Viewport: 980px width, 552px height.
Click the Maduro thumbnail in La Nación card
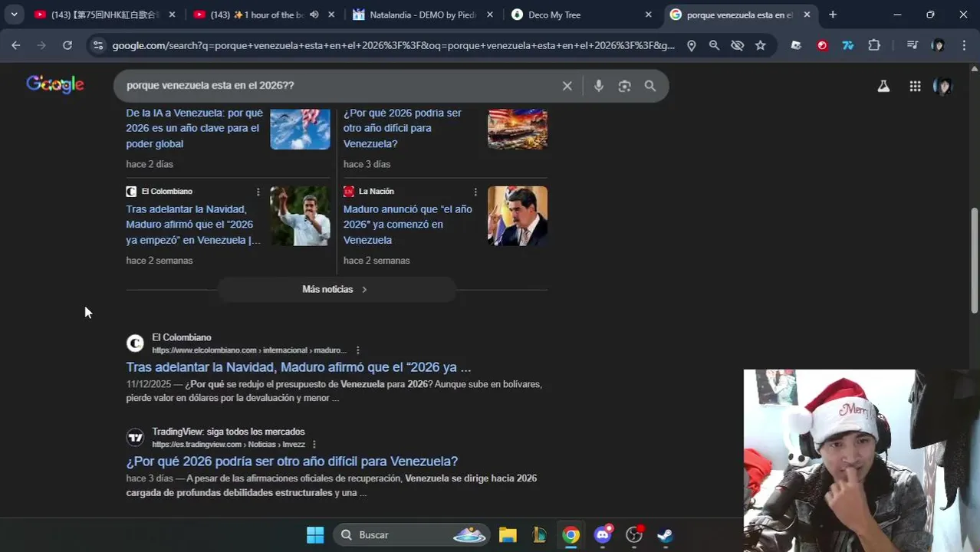[x=518, y=216]
